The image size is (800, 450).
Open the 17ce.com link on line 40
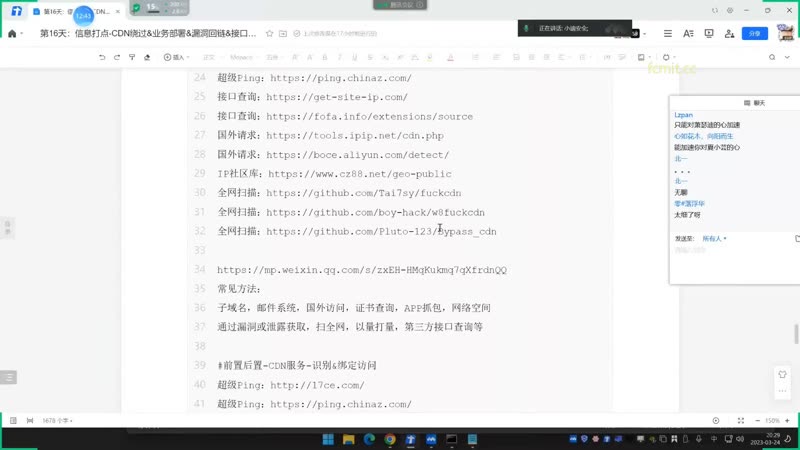coord(317,385)
